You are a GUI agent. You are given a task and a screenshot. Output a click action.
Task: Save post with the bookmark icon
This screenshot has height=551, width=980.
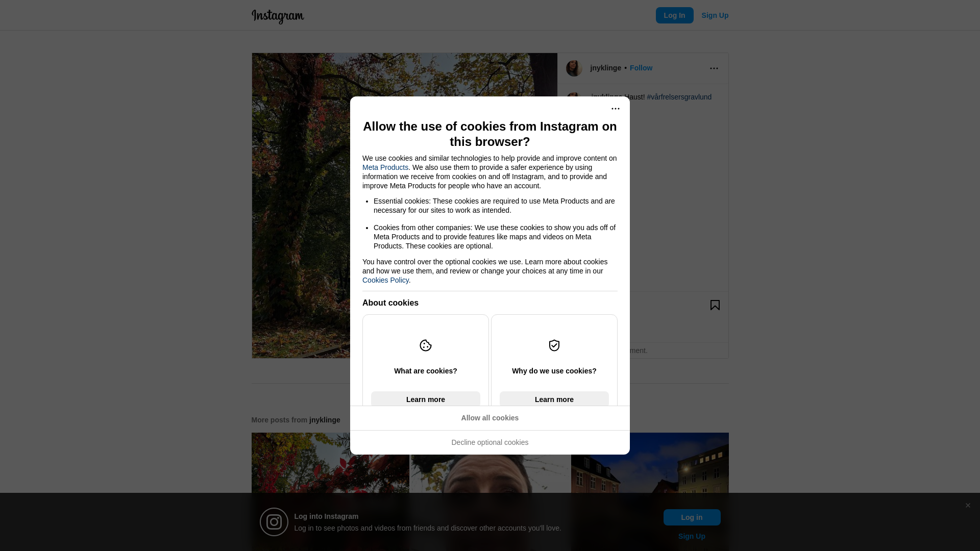coord(715,305)
